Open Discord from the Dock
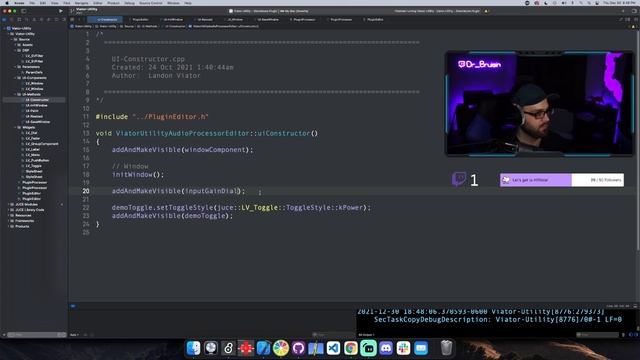This screenshot has height=360, width=640. pyautogui.click(x=386, y=348)
